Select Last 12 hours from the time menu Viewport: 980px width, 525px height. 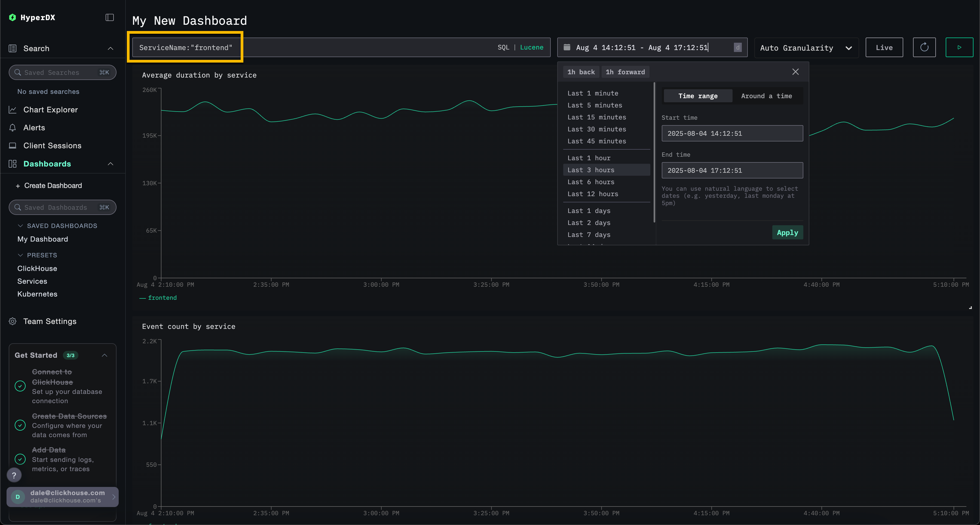pos(592,194)
